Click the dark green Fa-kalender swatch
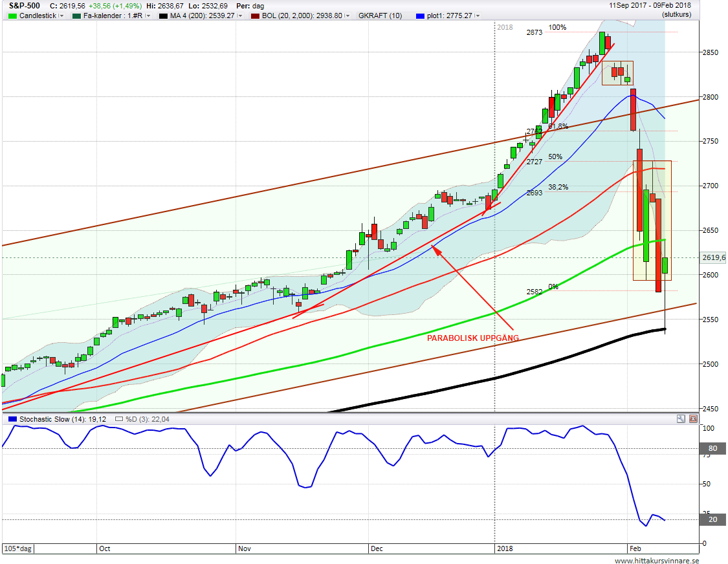This screenshot has width=728, height=564. [76, 16]
